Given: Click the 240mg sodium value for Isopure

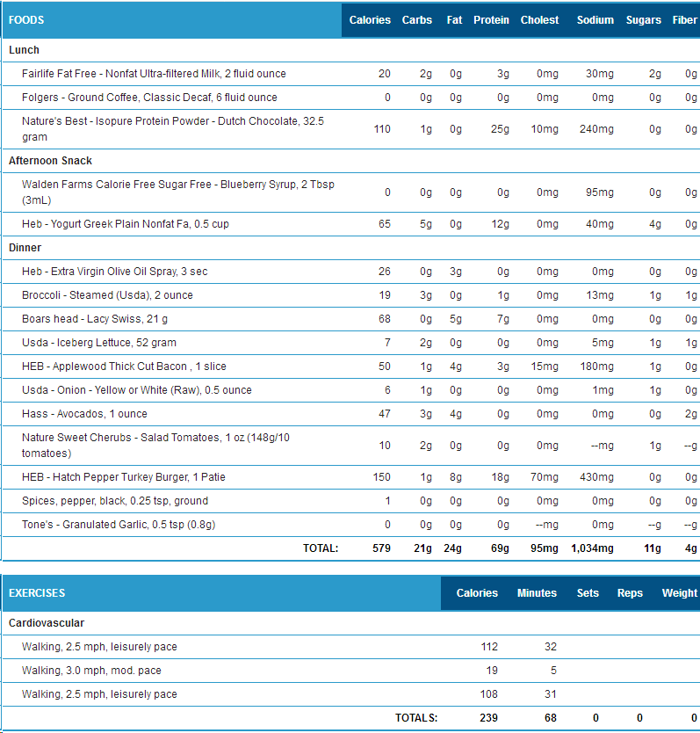Looking at the screenshot, I should 596,129.
